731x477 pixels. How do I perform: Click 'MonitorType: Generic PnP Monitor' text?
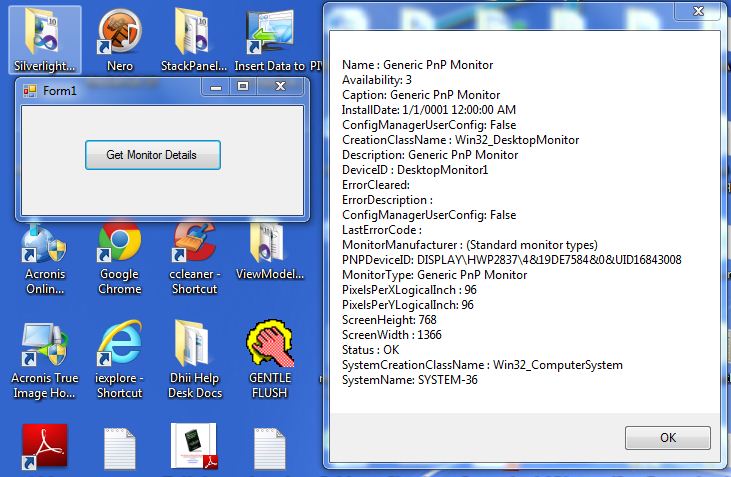pyautogui.click(x=434, y=275)
